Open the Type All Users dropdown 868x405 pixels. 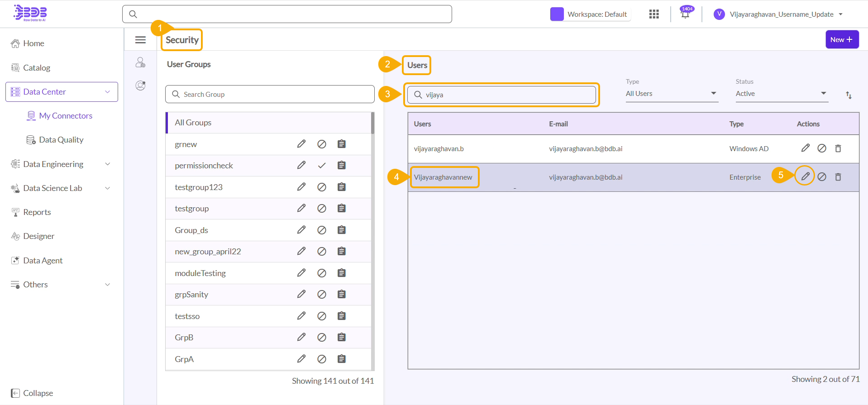[x=672, y=94]
